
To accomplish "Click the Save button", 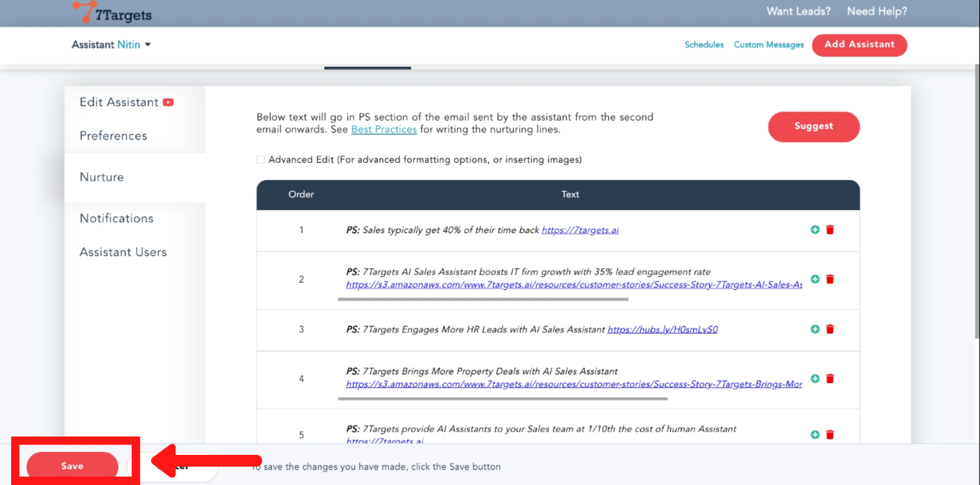I will pyautogui.click(x=72, y=466).
